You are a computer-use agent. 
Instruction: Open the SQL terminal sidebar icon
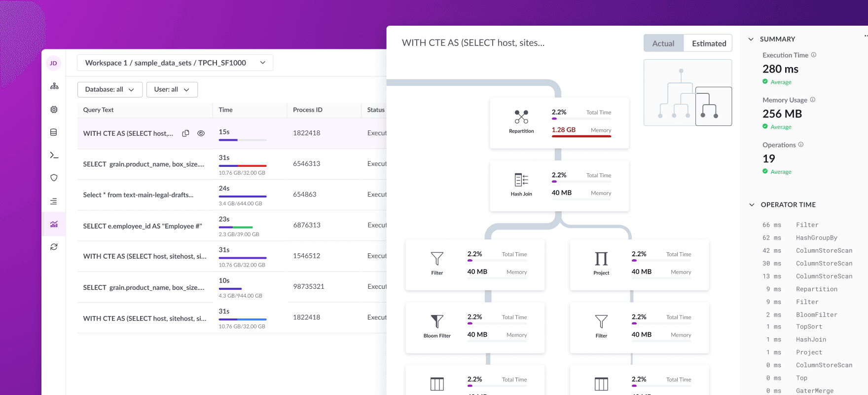(x=54, y=156)
